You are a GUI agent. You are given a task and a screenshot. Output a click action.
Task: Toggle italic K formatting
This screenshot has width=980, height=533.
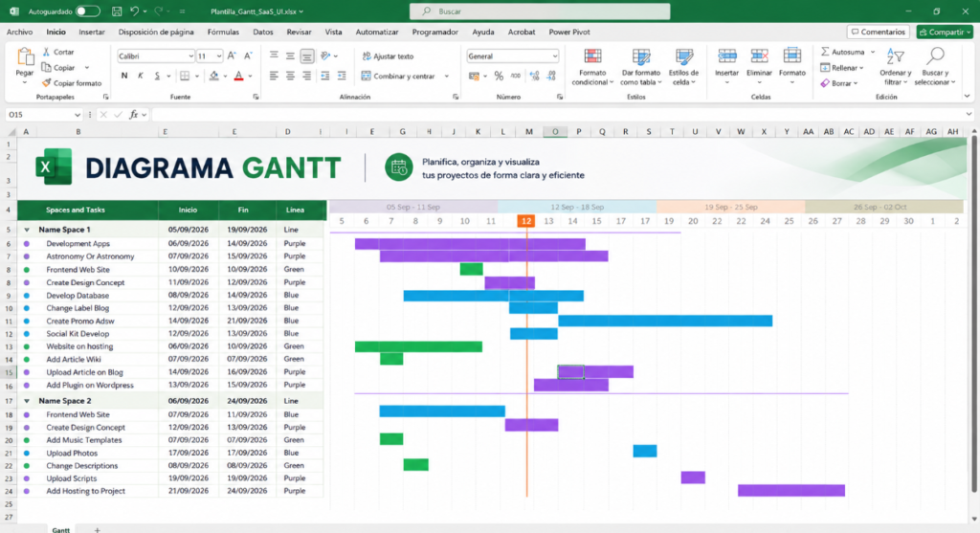(140, 76)
